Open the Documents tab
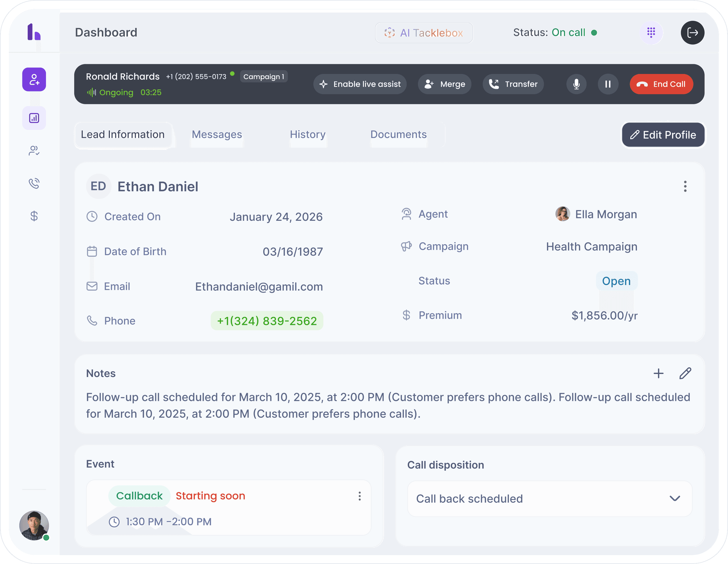Image resolution: width=728 pixels, height=564 pixels. click(x=398, y=135)
